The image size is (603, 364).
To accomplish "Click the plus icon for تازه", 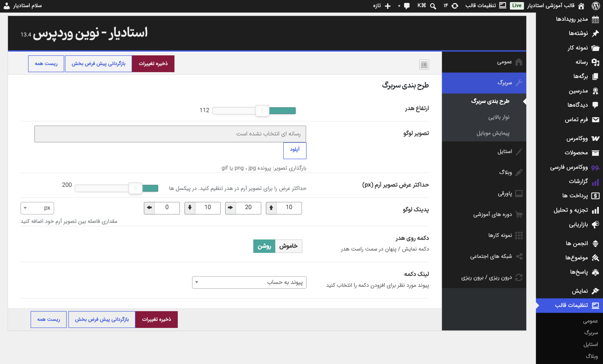I will click(x=388, y=6).
